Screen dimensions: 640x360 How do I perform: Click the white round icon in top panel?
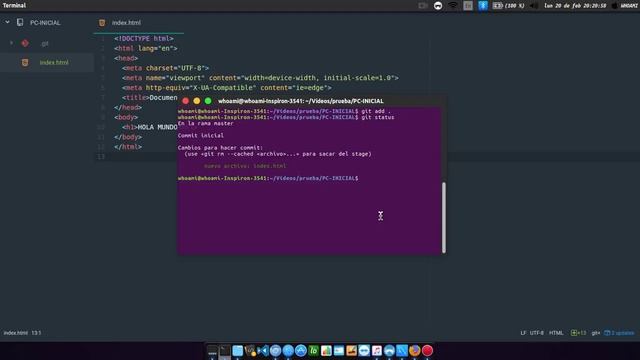click(438, 6)
